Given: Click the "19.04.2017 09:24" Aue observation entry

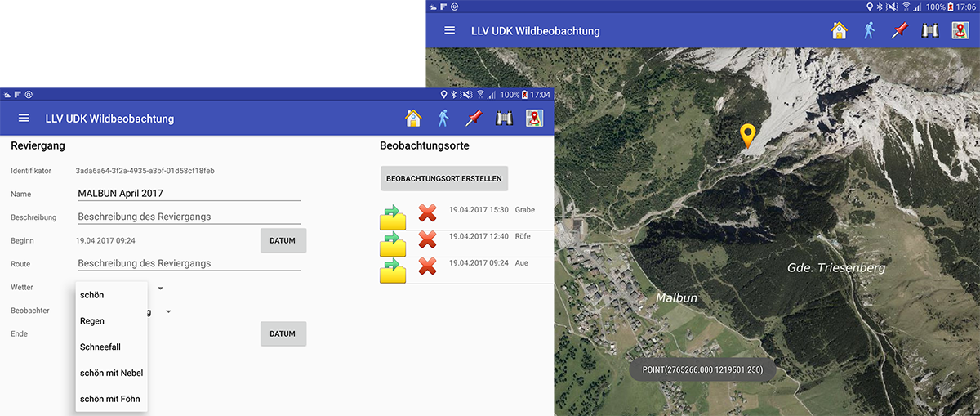Looking at the screenshot, I should tap(479, 262).
